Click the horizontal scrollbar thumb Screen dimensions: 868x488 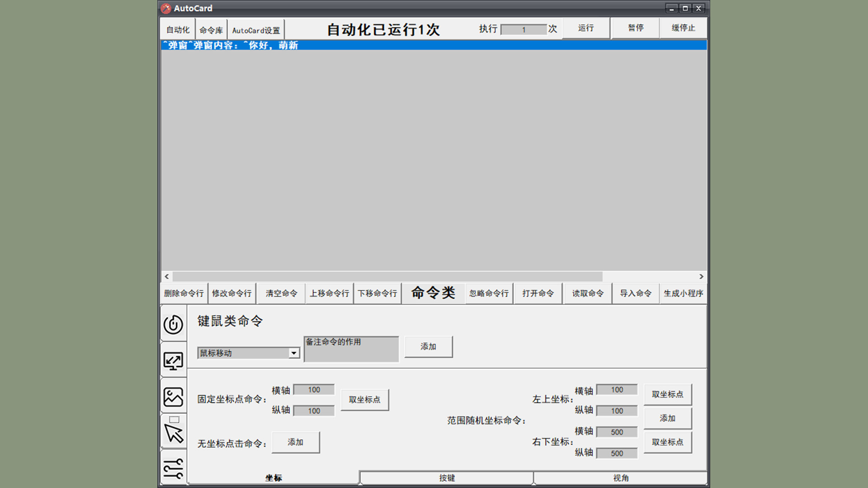tap(387, 276)
